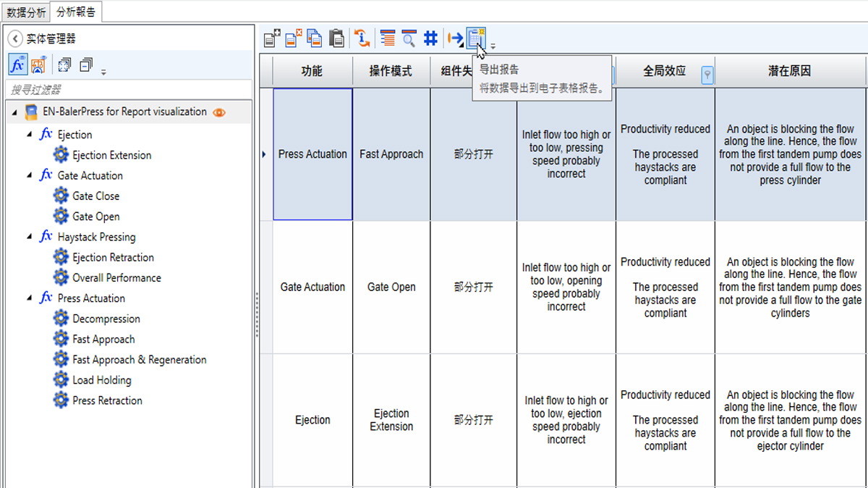Click the Ejection cell in the table
Screen dimensions: 868x488
point(312,420)
